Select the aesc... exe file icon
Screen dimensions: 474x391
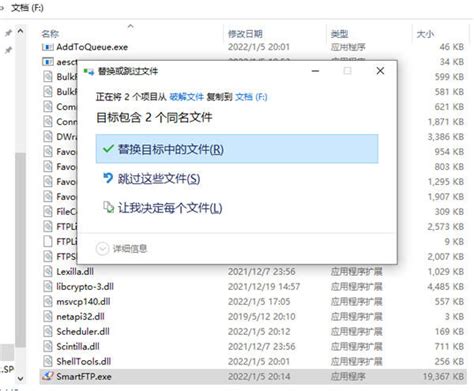coord(48,62)
